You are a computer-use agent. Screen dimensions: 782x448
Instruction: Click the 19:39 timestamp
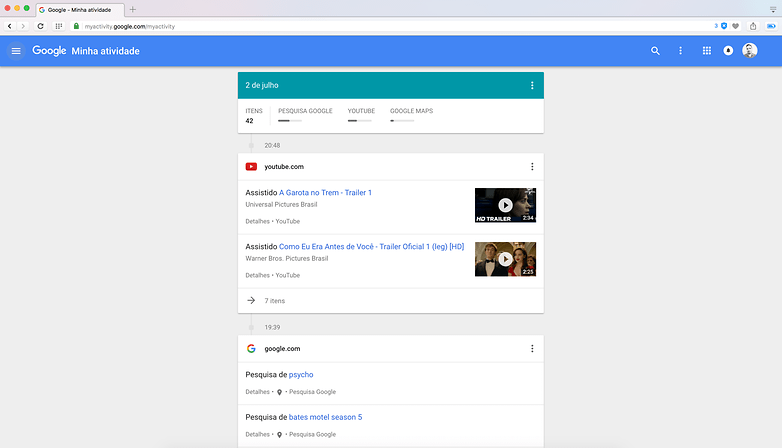pos(272,328)
